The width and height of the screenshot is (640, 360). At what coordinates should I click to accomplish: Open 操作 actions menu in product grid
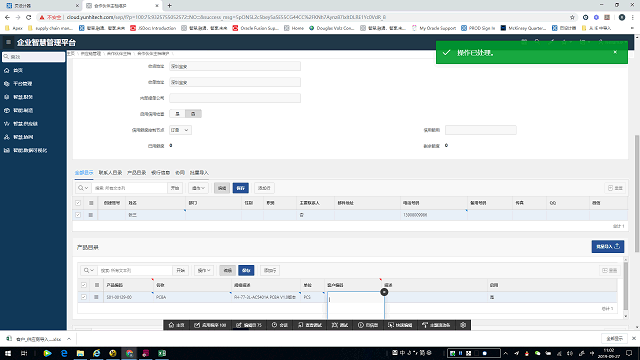pyautogui.click(x=204, y=270)
